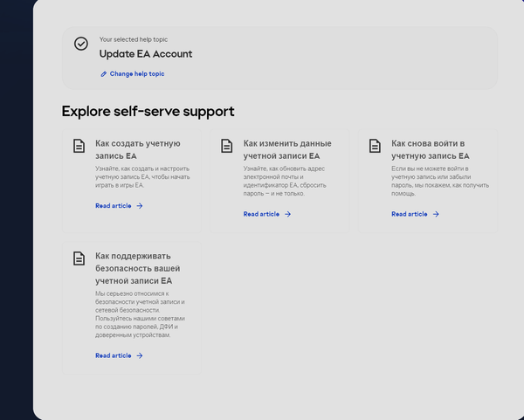Click arrow icon under Как снова войти article
This screenshot has width=524, height=420.
point(436,214)
